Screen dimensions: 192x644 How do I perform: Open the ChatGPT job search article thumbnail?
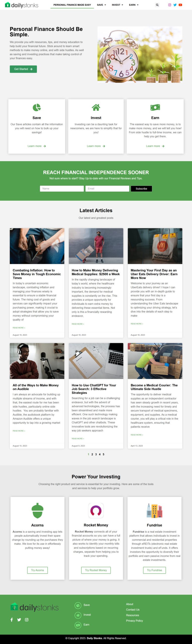(x=96, y=361)
